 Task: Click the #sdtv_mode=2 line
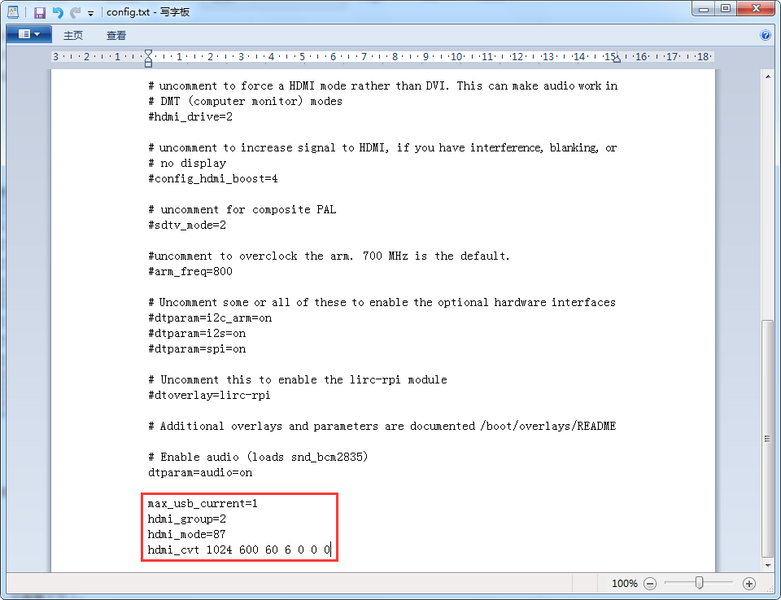coord(187,225)
